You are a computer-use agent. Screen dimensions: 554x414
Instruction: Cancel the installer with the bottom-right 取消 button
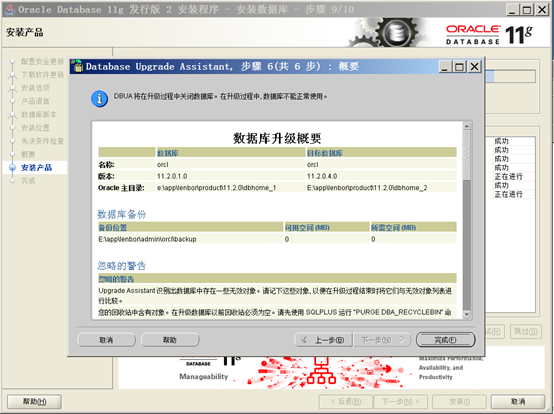pos(518,402)
